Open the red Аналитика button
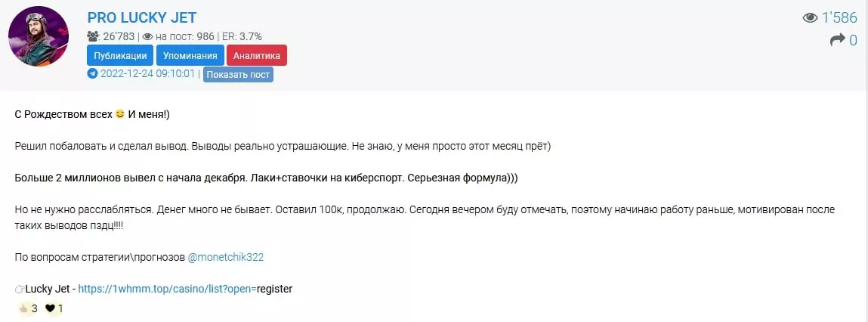868x322 pixels. pos(257,55)
